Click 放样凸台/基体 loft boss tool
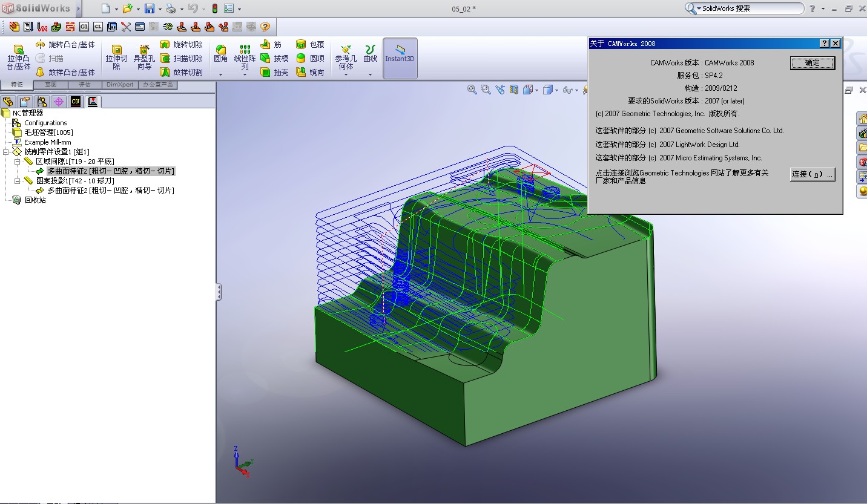Image resolution: width=867 pixels, height=504 pixels. tap(65, 73)
